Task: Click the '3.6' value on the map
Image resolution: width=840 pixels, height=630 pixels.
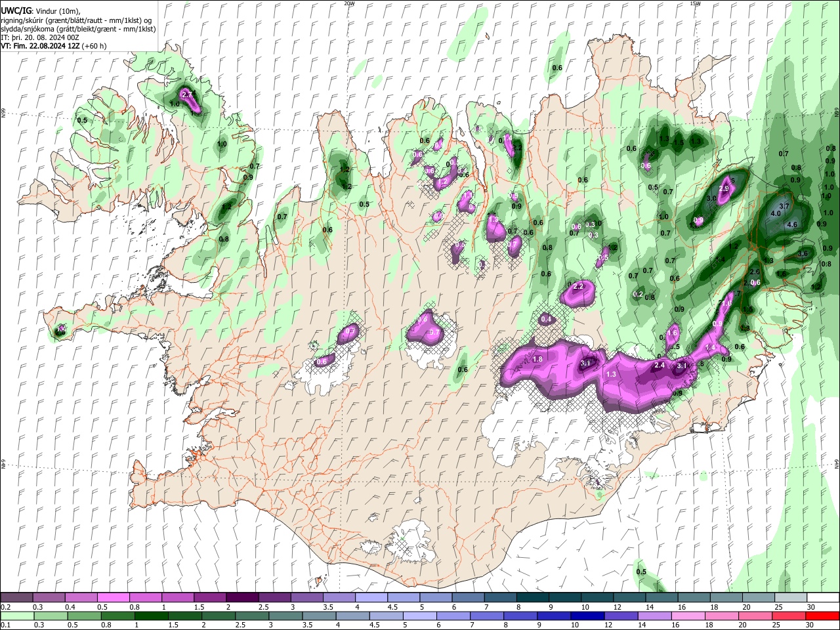Action: (x=802, y=254)
